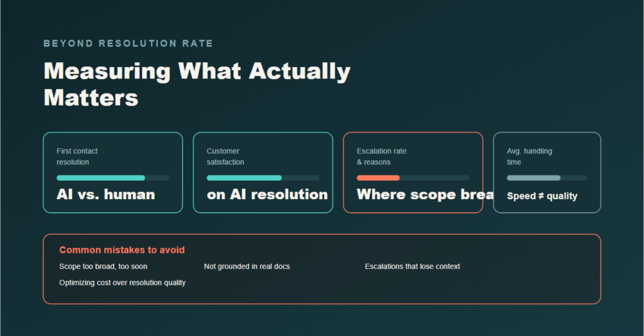Select the Customer satisfaction card
The height and width of the screenshot is (336, 644).
263,172
